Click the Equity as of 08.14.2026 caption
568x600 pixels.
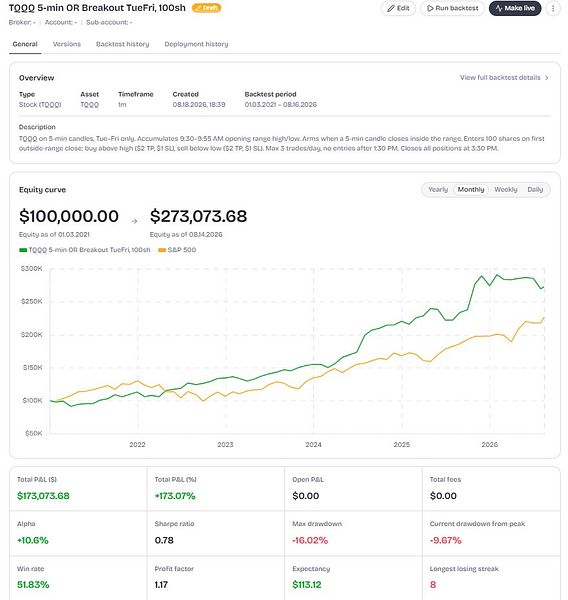coord(186,234)
